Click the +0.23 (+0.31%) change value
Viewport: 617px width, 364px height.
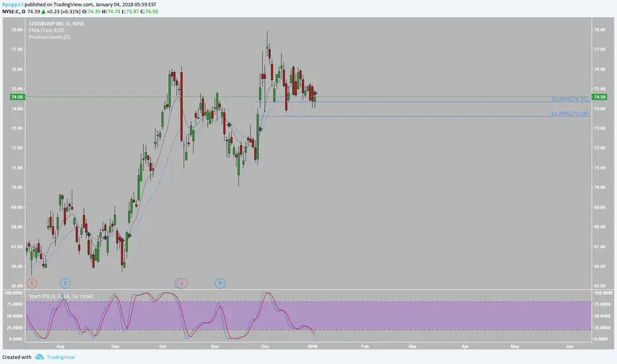(x=64, y=11)
